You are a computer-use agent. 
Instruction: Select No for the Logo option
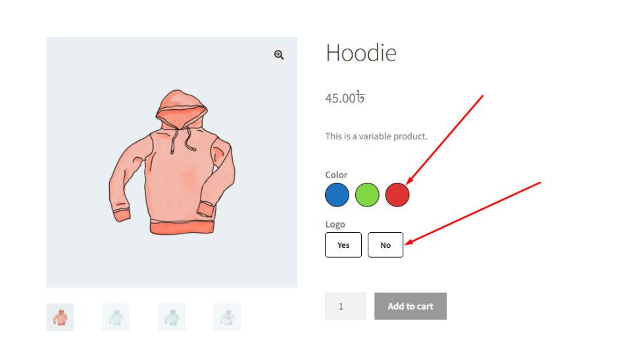point(385,245)
